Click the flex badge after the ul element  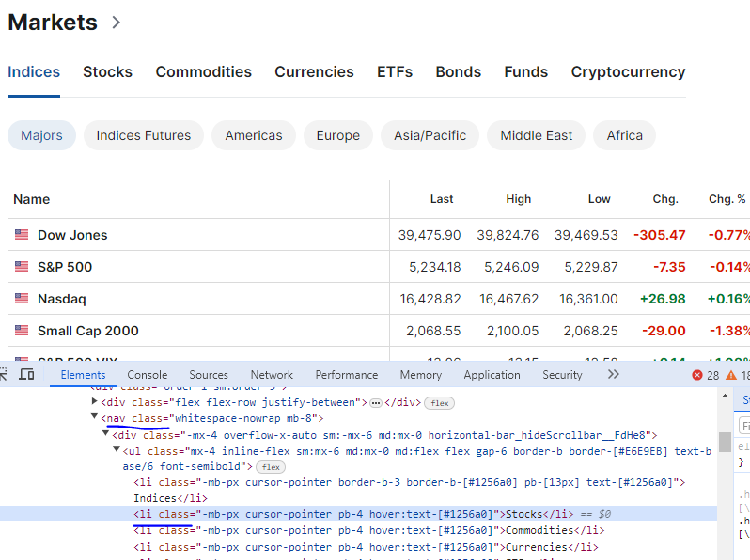pos(271,467)
